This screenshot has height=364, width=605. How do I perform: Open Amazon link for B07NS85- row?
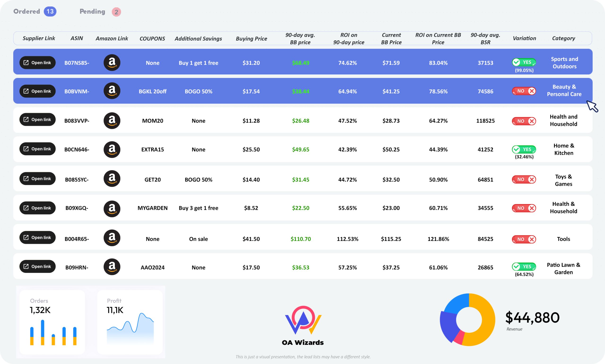click(x=112, y=63)
